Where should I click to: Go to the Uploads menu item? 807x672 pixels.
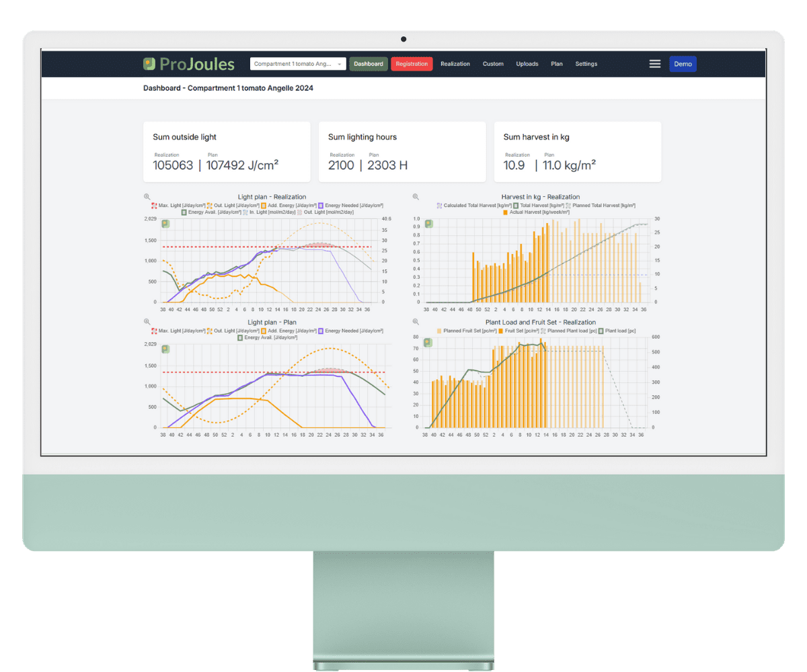click(x=527, y=64)
